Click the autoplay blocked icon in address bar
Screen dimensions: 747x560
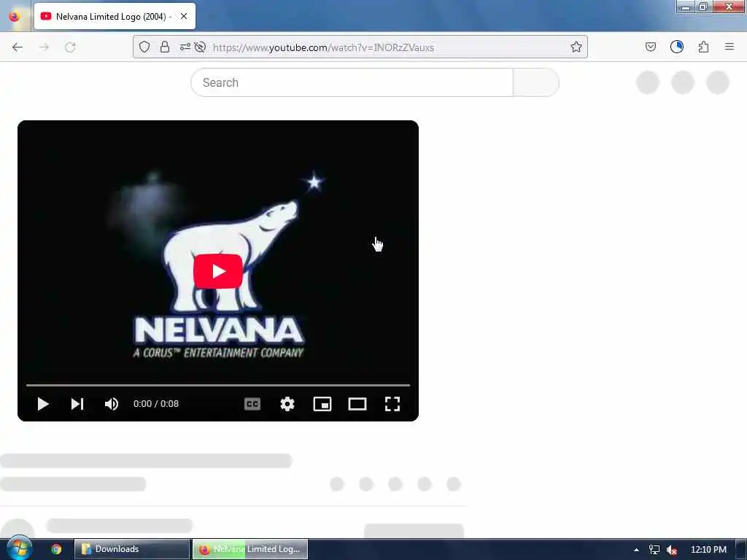pyautogui.click(x=200, y=47)
